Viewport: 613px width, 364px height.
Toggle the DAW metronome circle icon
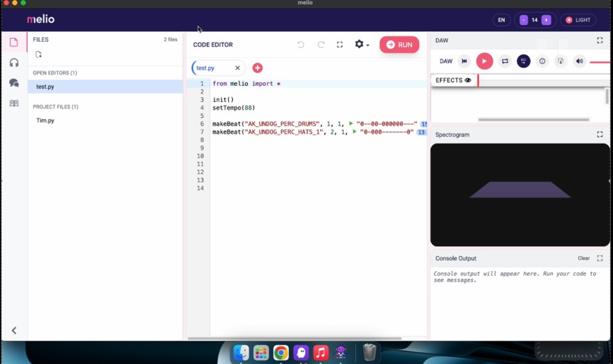(542, 61)
